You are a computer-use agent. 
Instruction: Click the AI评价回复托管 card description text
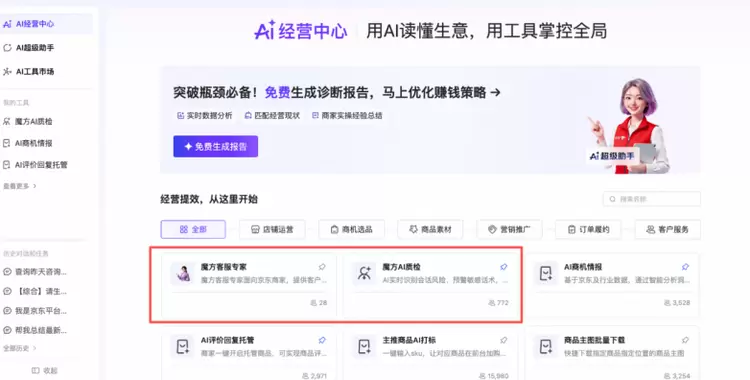(x=264, y=353)
